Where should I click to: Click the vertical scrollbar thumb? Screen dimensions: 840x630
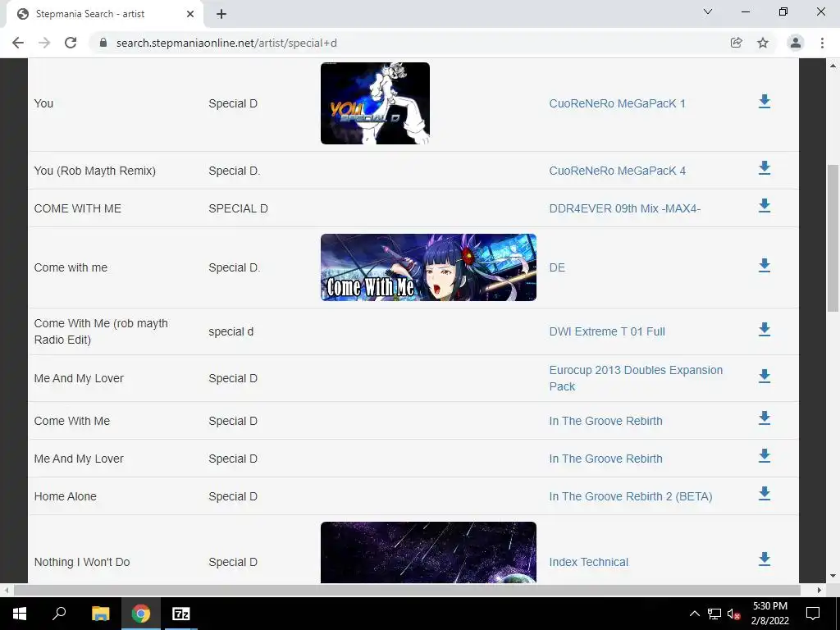[x=833, y=238]
